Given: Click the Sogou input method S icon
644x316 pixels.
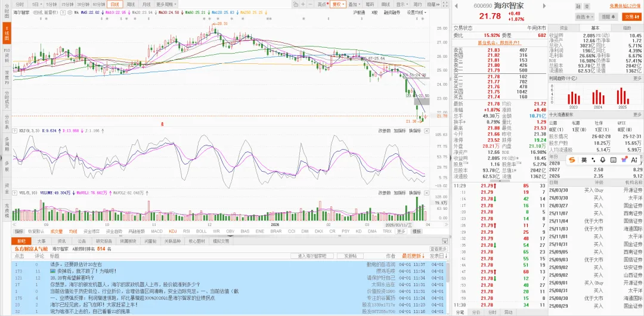Looking at the screenshot, I should (x=572, y=160).
